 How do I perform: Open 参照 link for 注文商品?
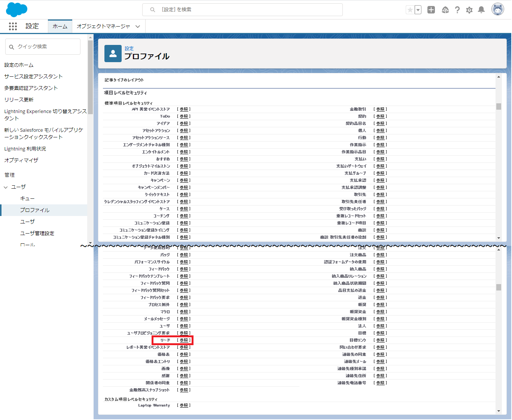pos(380,255)
